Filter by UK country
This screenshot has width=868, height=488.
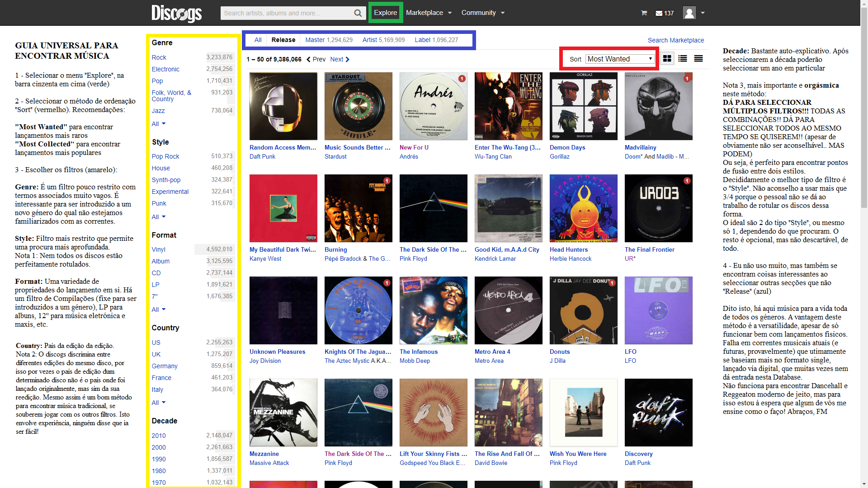pyautogui.click(x=156, y=354)
